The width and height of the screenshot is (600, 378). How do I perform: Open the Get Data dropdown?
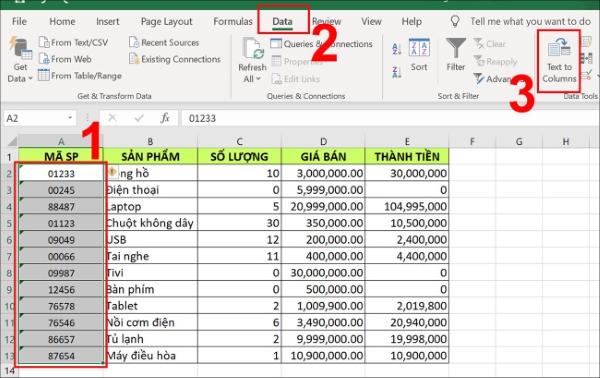pos(20,60)
